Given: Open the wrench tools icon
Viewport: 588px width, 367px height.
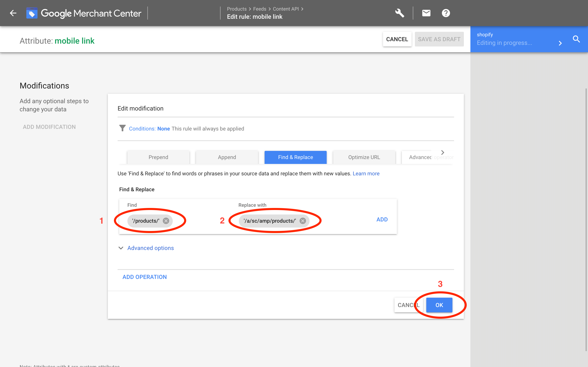Looking at the screenshot, I should click(399, 13).
